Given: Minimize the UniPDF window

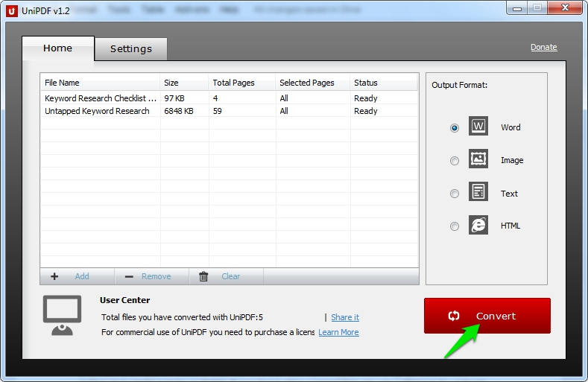Looking at the screenshot, I should [517, 8].
